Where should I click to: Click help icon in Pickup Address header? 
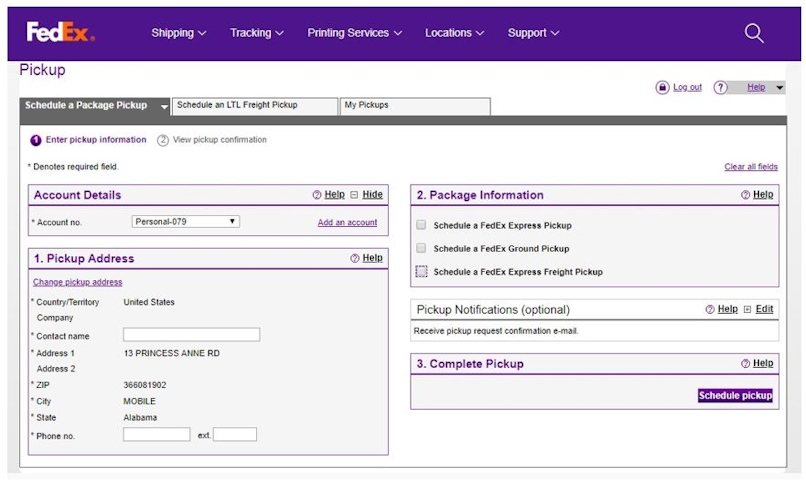[x=355, y=258]
